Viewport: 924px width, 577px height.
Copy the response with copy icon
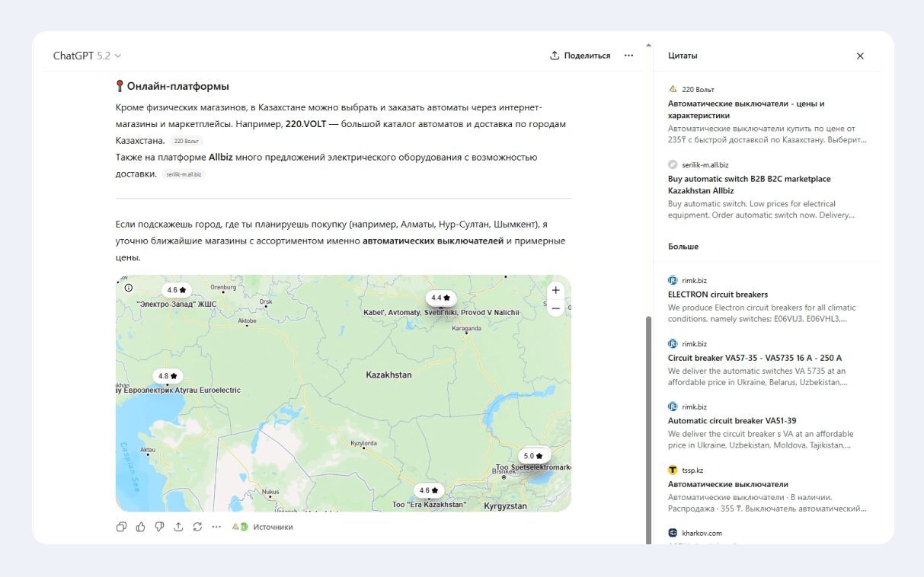pos(122,527)
